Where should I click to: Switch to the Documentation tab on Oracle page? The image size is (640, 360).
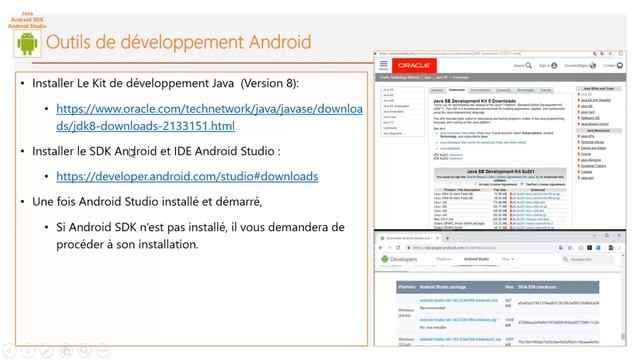[480, 90]
